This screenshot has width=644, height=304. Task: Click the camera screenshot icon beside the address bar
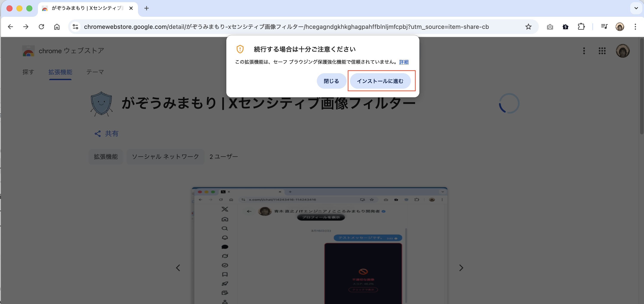point(550,27)
